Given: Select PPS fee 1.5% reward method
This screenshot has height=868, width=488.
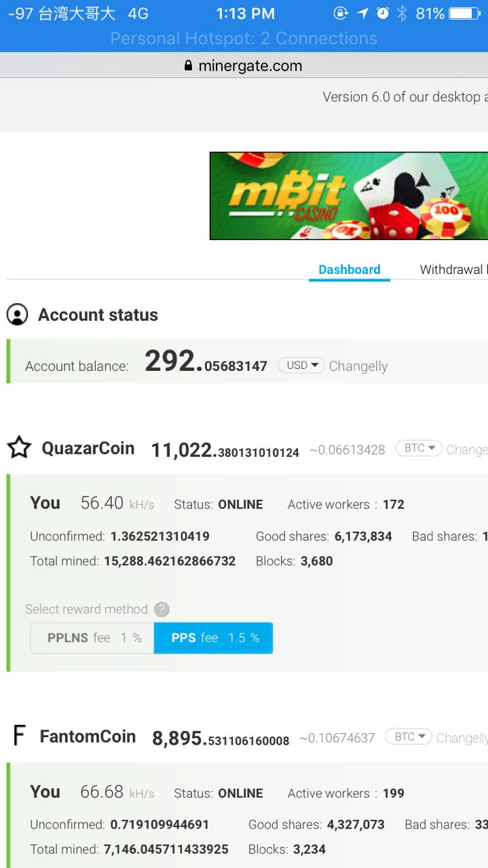Looking at the screenshot, I should (x=214, y=638).
